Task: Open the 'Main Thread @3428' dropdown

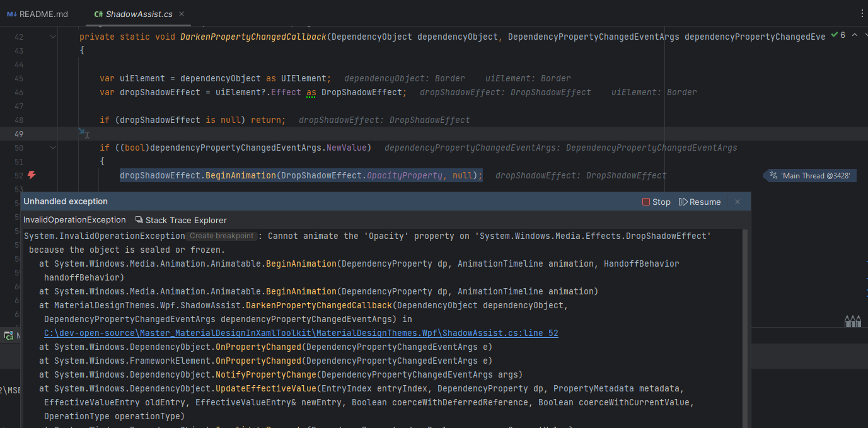Action: click(x=809, y=175)
